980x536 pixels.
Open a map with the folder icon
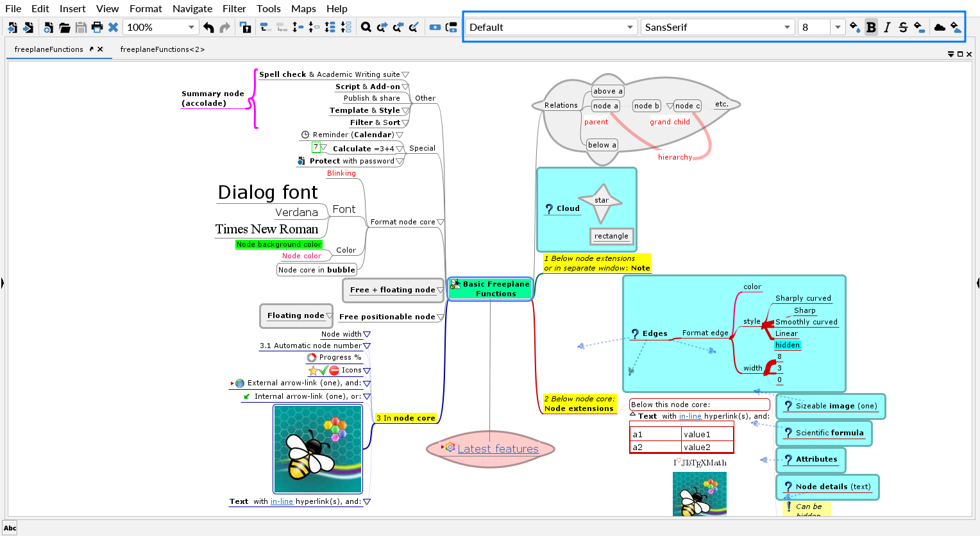65,27
